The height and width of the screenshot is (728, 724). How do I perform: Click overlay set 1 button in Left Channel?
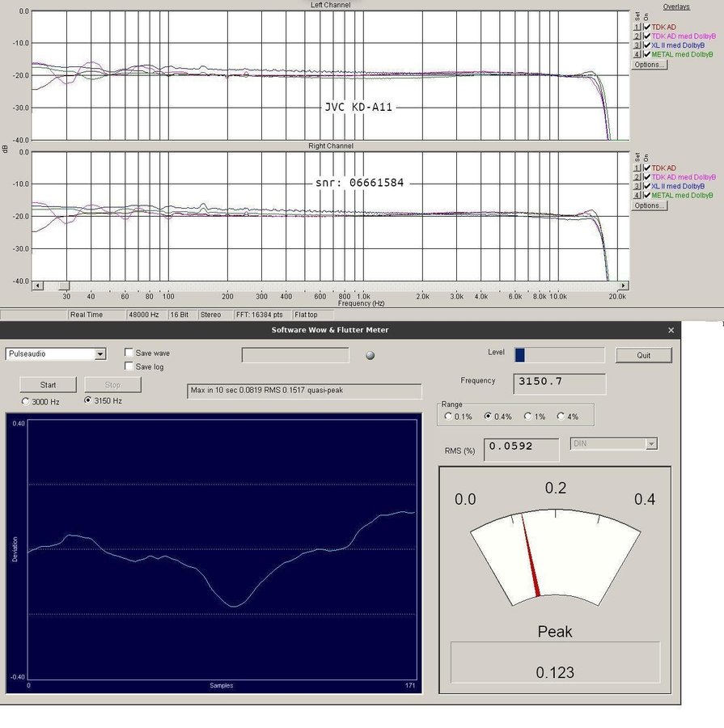[x=637, y=28]
